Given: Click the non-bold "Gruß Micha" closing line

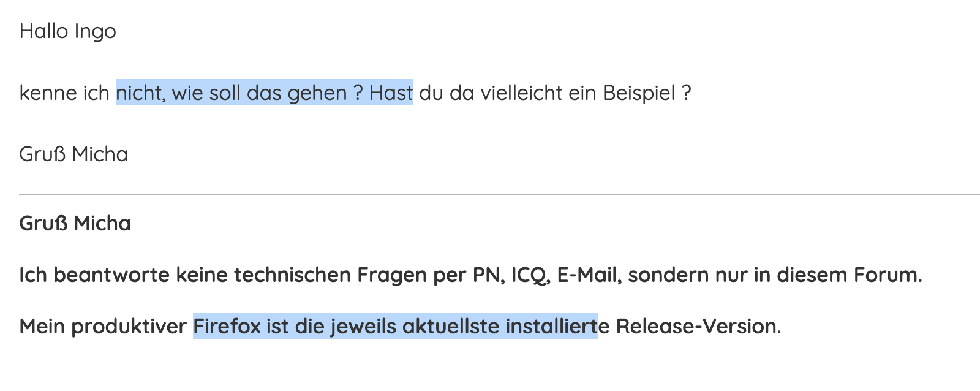Looking at the screenshot, I should 73,154.
